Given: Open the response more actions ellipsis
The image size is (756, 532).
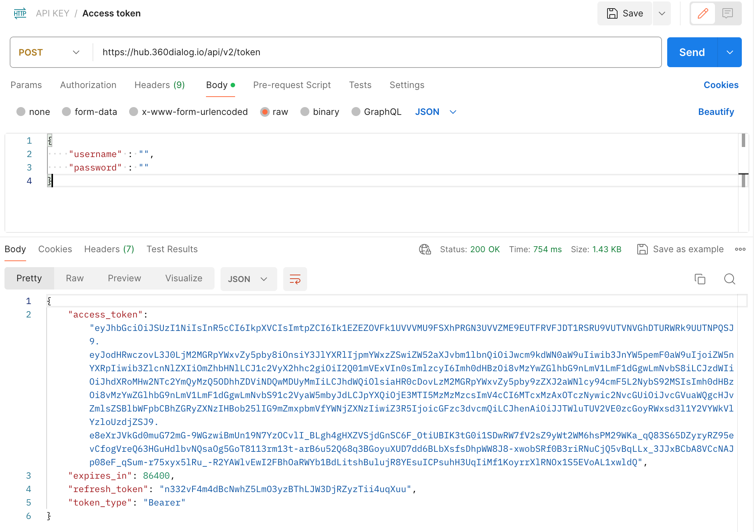Looking at the screenshot, I should [740, 249].
